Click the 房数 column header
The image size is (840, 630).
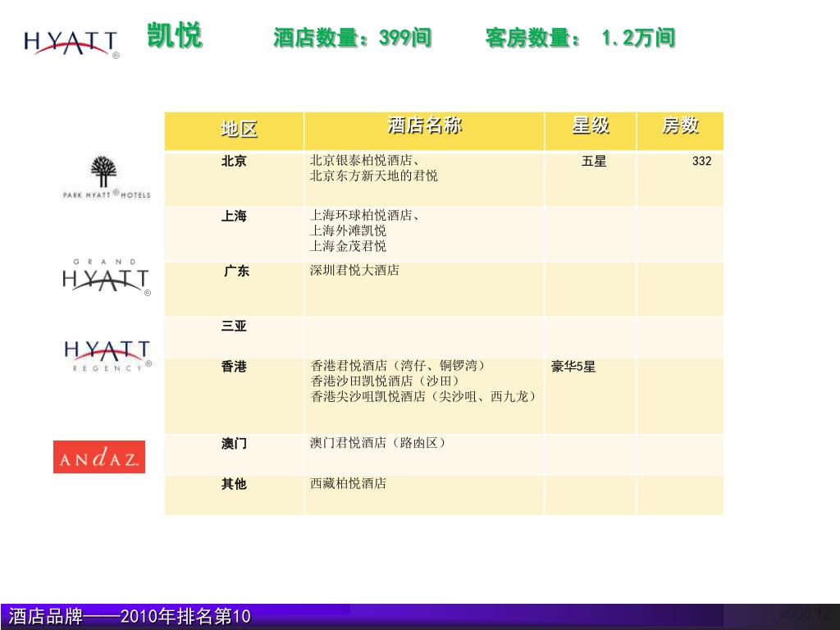680,130
